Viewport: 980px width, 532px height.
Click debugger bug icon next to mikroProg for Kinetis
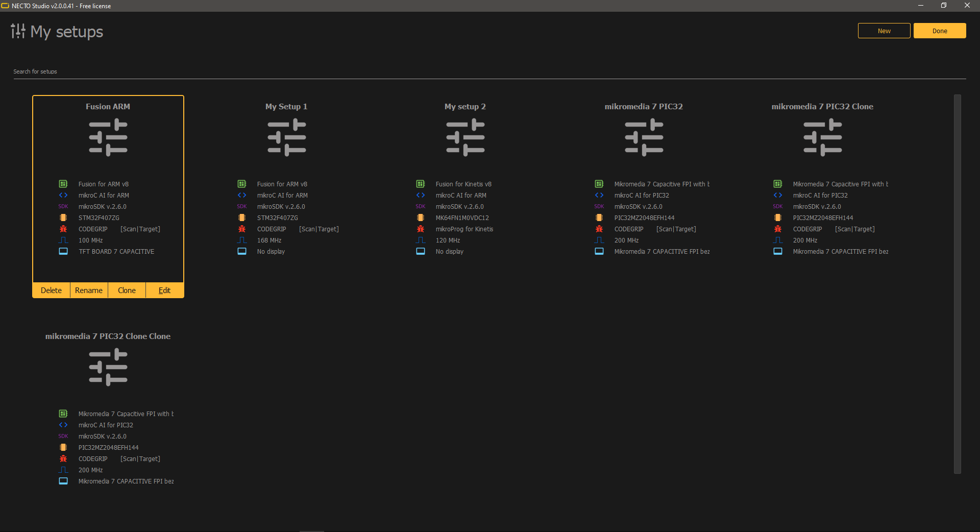(x=421, y=229)
